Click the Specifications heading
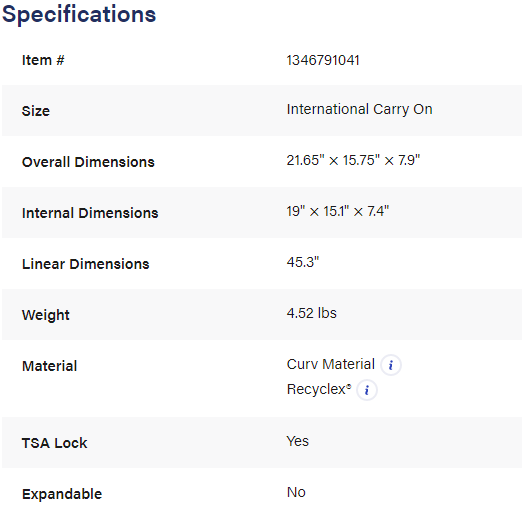 coord(79,14)
